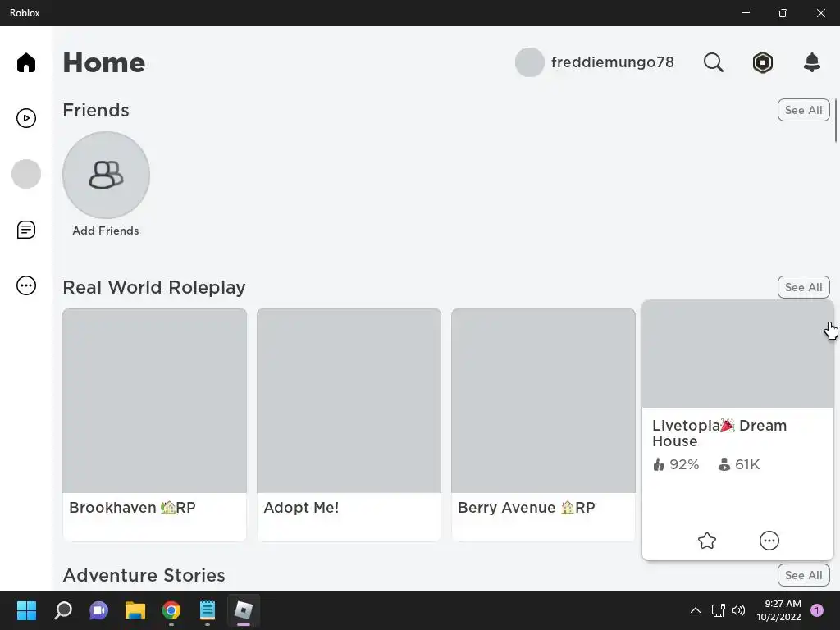Open Windows taskbar search
840x630 pixels.
(63, 610)
